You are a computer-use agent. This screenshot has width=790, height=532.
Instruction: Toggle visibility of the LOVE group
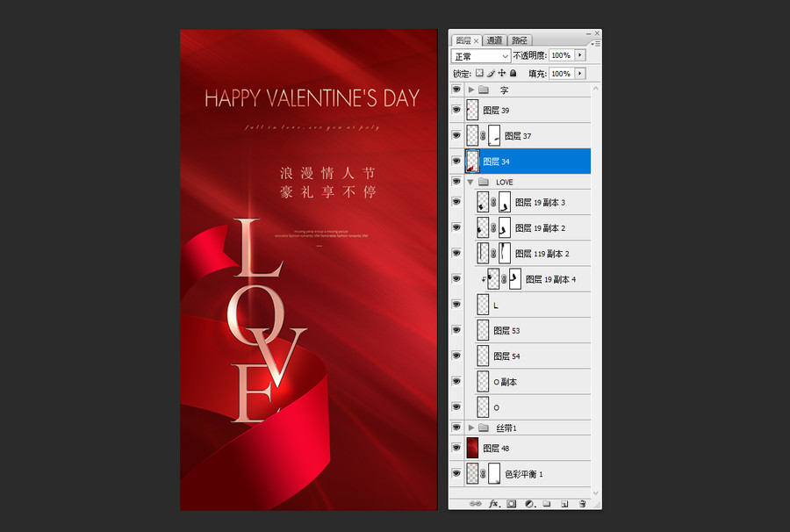coord(456,182)
